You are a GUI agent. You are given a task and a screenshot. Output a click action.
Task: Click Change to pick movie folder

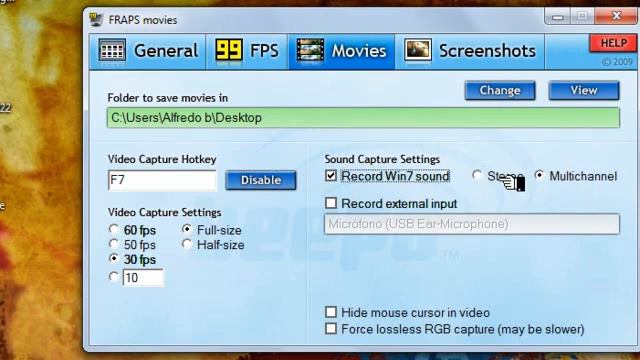pyautogui.click(x=500, y=90)
